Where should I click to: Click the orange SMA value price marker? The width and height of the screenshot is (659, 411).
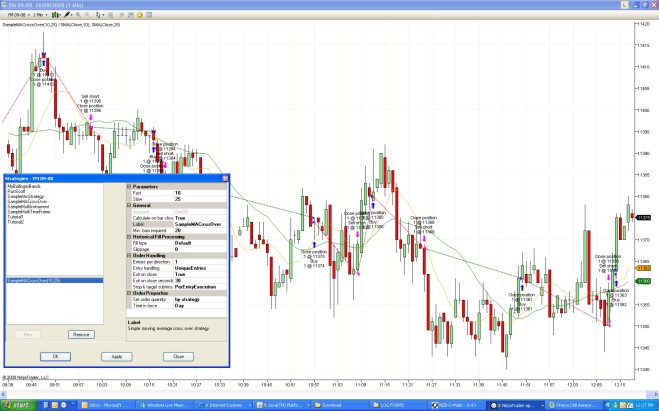point(643,268)
